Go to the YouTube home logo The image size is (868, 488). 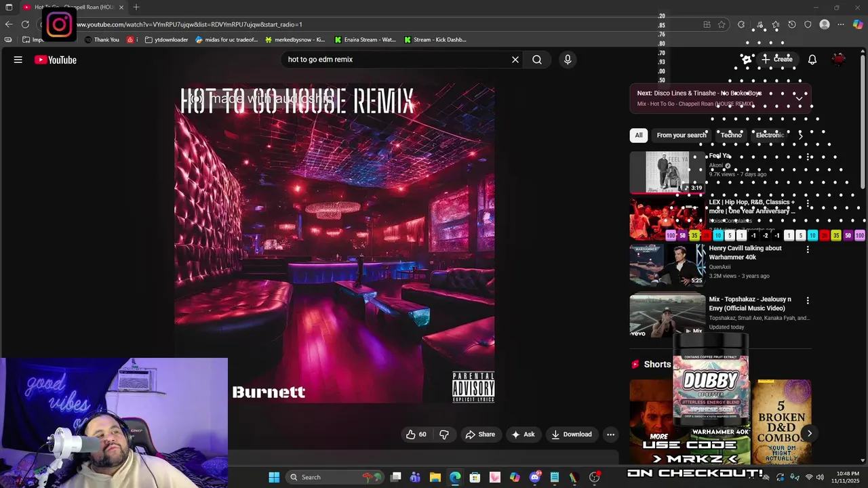[x=56, y=60]
